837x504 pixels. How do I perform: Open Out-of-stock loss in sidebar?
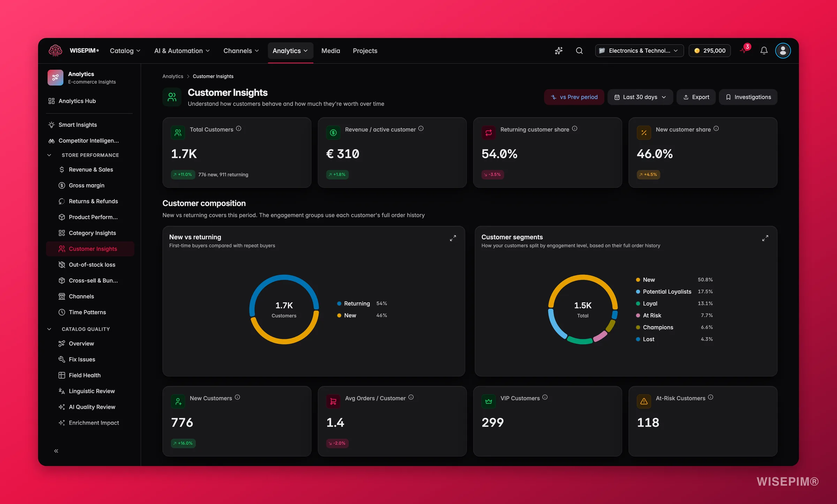pyautogui.click(x=90, y=264)
